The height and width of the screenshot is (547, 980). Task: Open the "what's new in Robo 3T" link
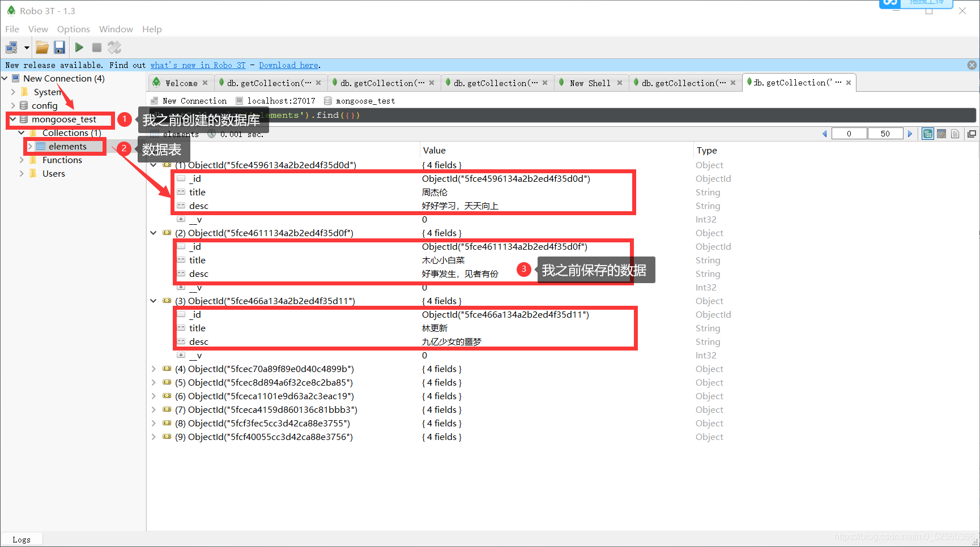[198, 65]
